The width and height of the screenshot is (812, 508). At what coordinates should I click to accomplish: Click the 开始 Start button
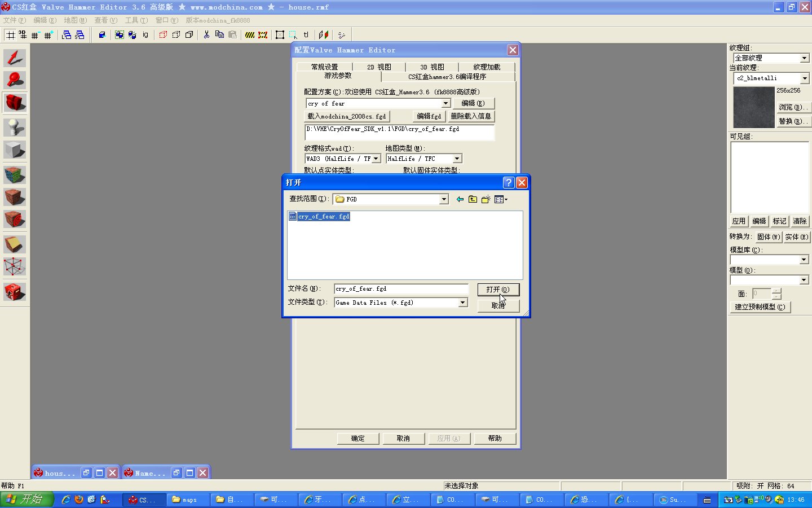27,500
